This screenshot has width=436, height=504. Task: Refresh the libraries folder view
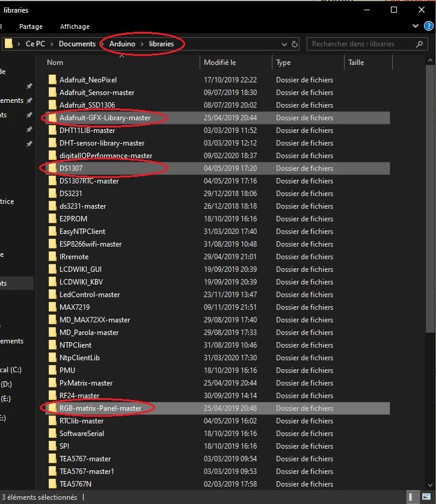pos(294,44)
